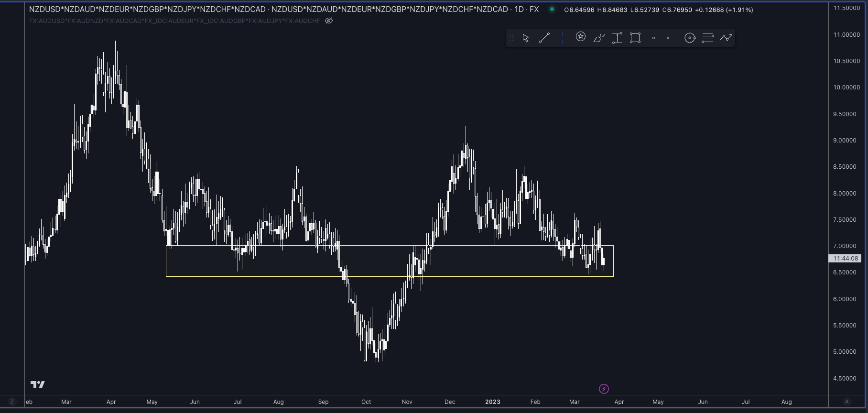This screenshot has height=413, width=868.
Task: Toggle the auto scale A button
Action: point(847,402)
